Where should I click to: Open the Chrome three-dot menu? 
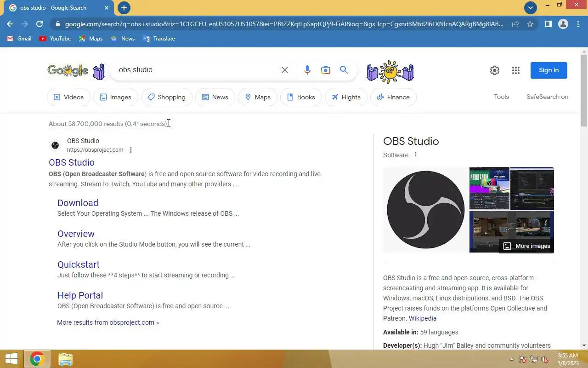click(578, 24)
